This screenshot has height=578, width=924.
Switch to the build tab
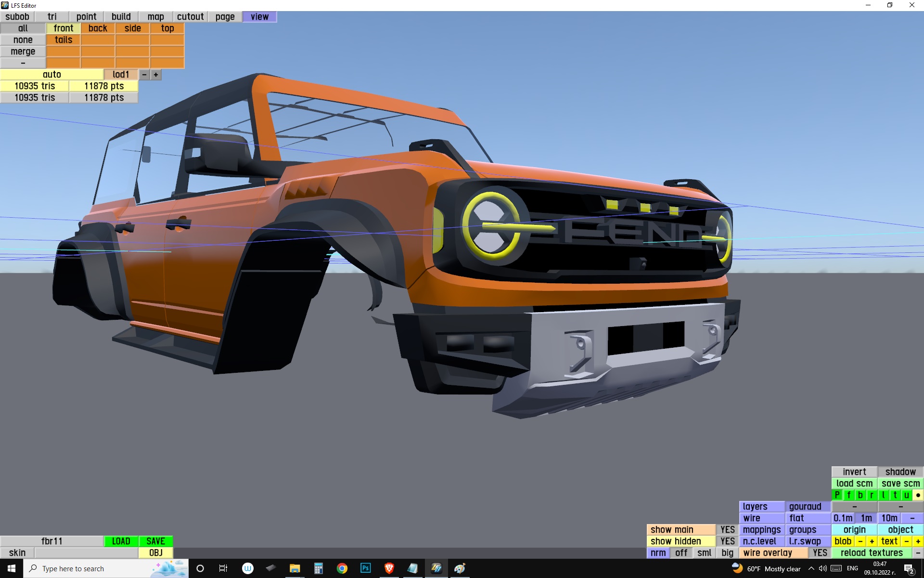pyautogui.click(x=121, y=17)
